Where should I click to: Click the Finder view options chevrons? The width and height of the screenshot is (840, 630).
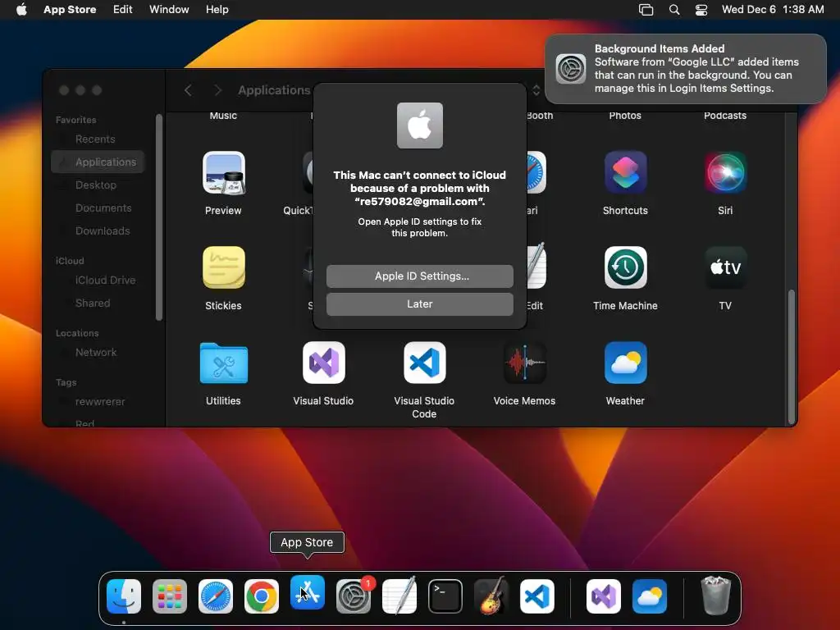pos(536,90)
